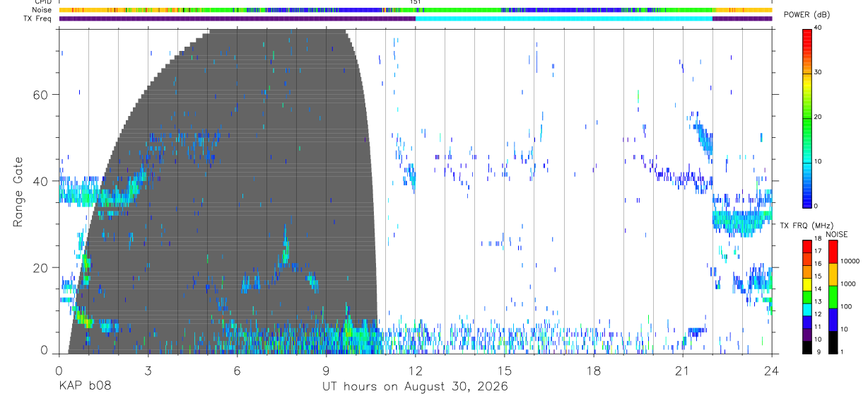The width and height of the screenshot is (868, 401).
Task: Click the cyan segment of TX Freq bar
Action: (x=563, y=18)
